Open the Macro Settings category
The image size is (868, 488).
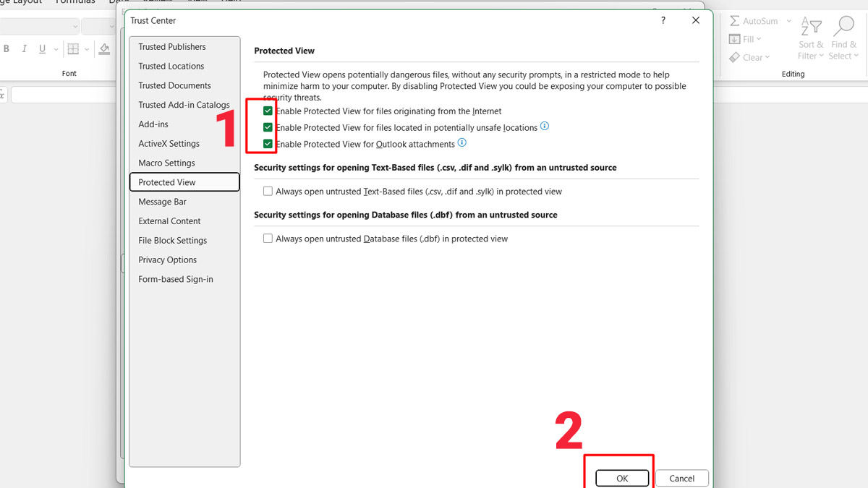(166, 163)
